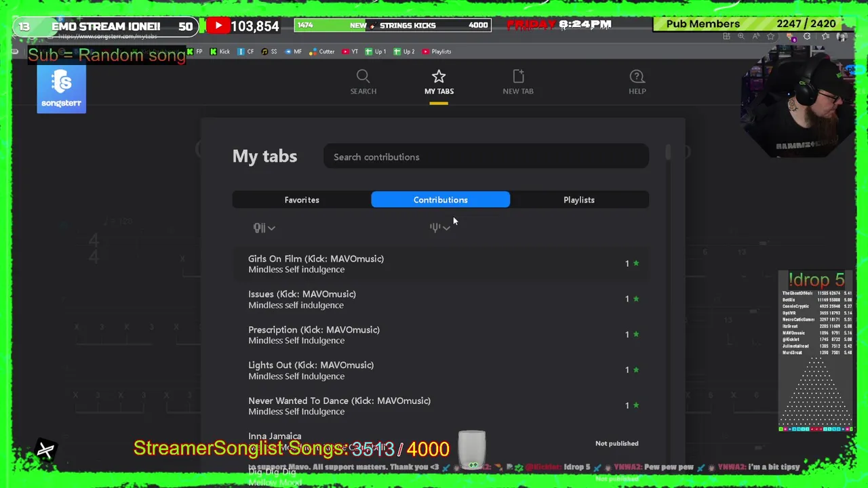Expand the tuning filter dropdown
This screenshot has height=488, width=868.
click(440, 228)
